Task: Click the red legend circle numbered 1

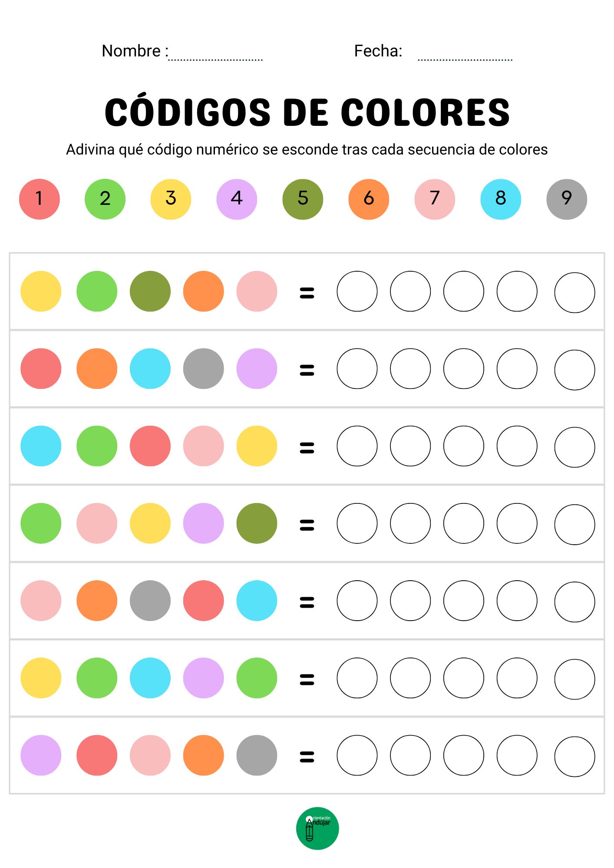Action: point(40,199)
